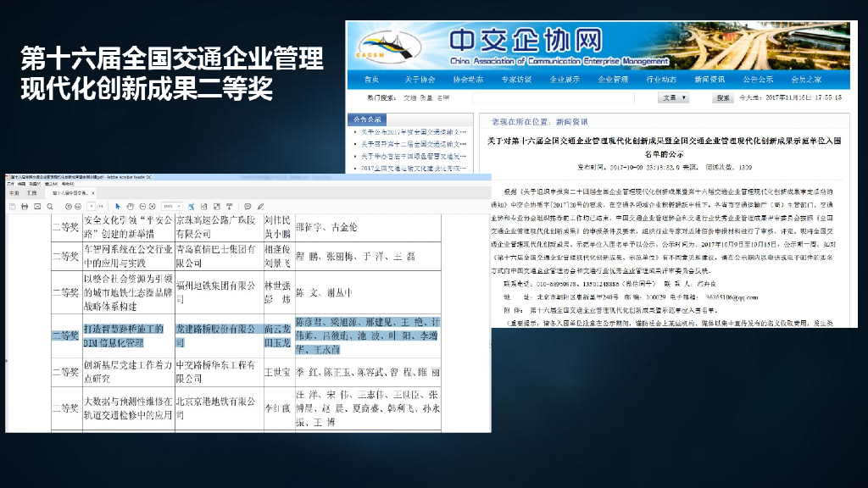This screenshot has height=488, width=868.
Task: Click the website search input field
Action: (553, 98)
